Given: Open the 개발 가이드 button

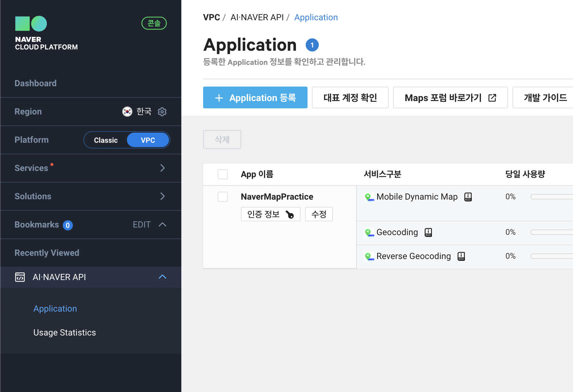Looking at the screenshot, I should point(543,97).
